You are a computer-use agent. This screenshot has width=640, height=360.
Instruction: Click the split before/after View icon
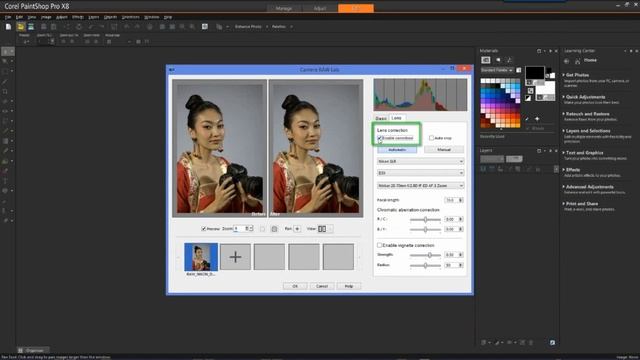[322, 229]
